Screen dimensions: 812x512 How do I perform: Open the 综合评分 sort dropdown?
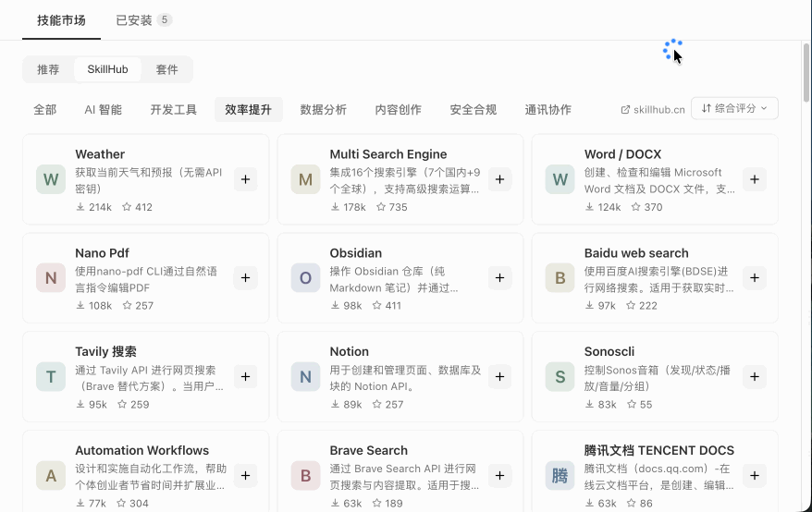[x=734, y=108]
